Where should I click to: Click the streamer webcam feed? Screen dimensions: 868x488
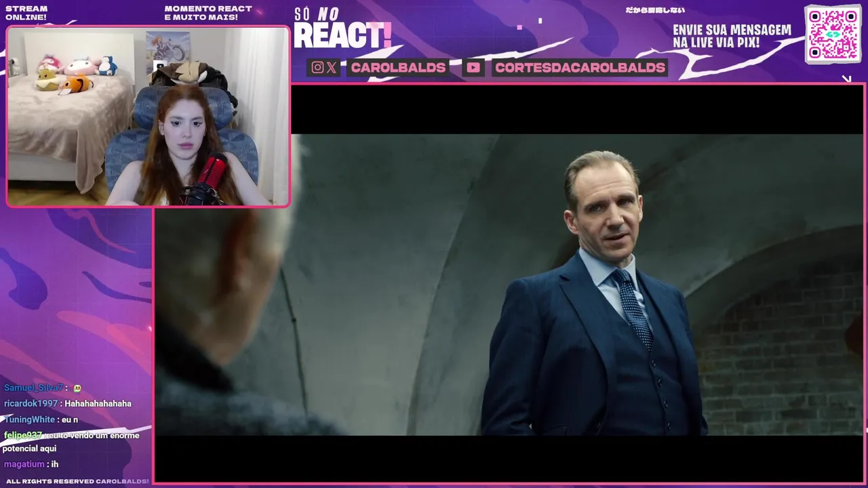(x=148, y=117)
